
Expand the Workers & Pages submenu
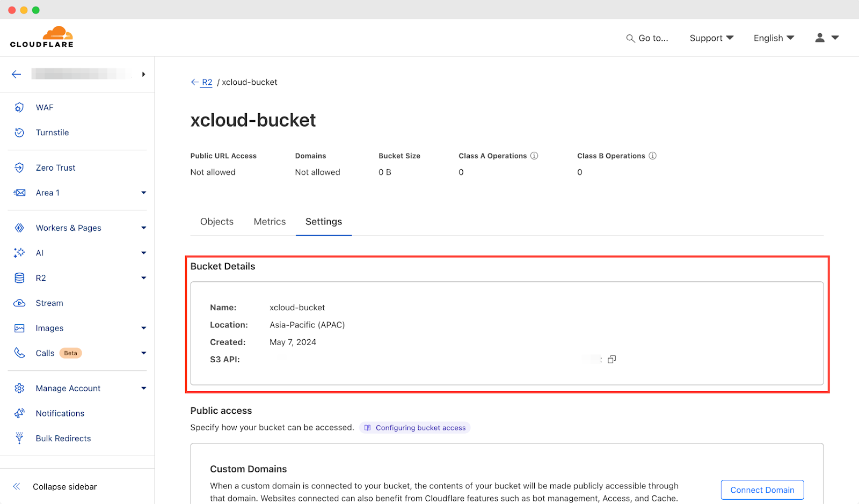pos(143,228)
